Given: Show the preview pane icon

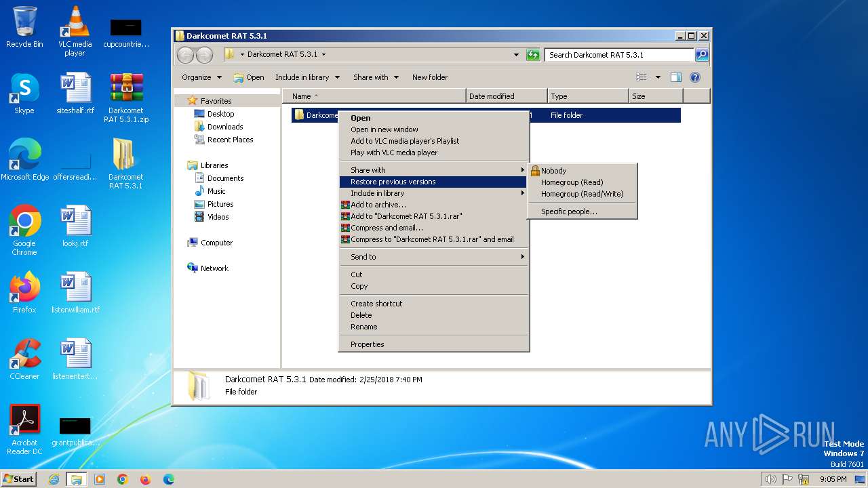Looking at the screenshot, I should click(676, 77).
